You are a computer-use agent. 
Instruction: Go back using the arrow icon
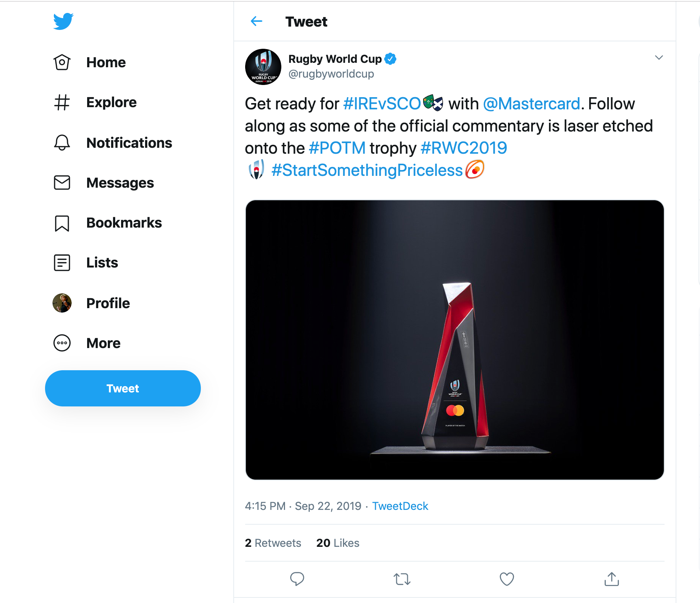[x=257, y=21]
